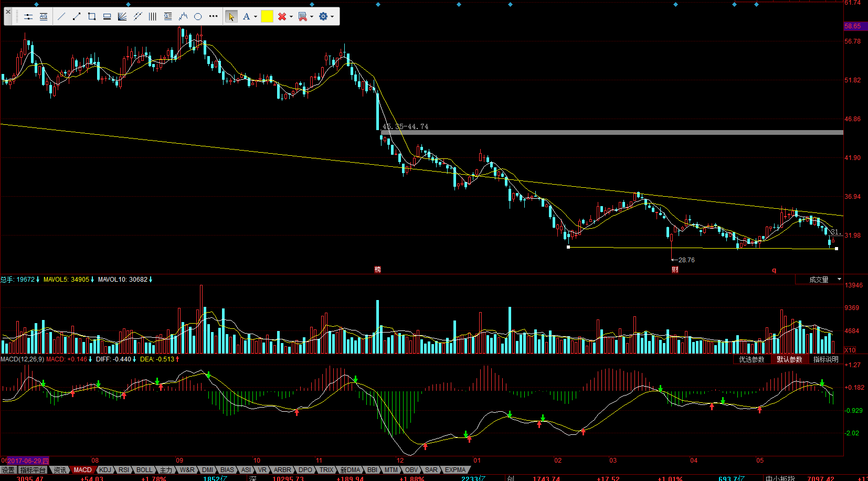Click the MACD(12,26,9) parameter label
This screenshot has width=868, height=481.
point(23,359)
